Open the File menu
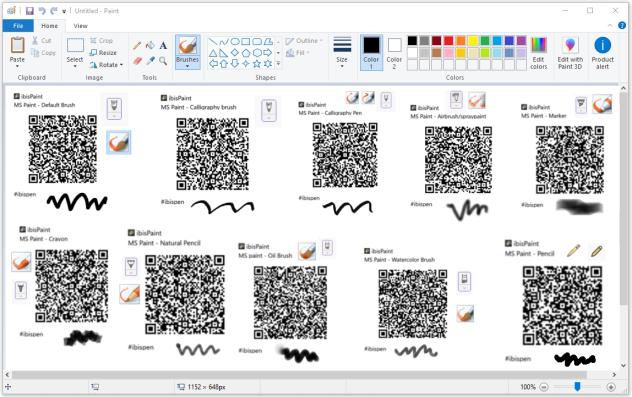 [18, 26]
